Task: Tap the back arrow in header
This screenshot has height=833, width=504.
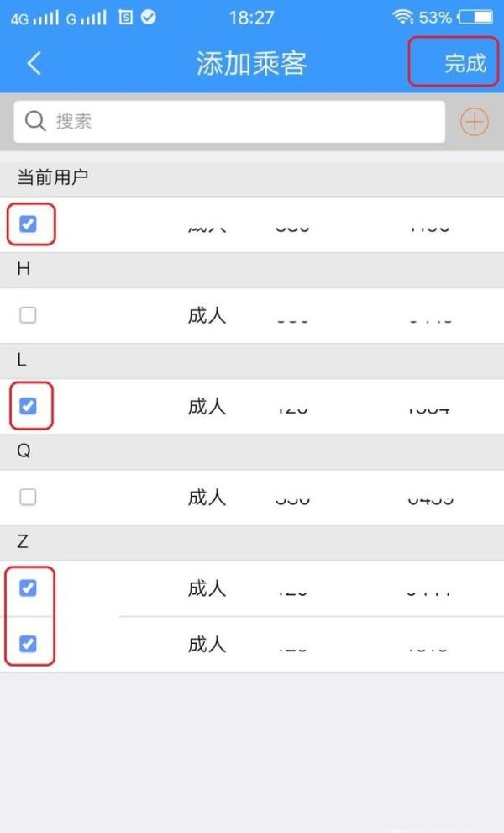Action: tap(34, 63)
